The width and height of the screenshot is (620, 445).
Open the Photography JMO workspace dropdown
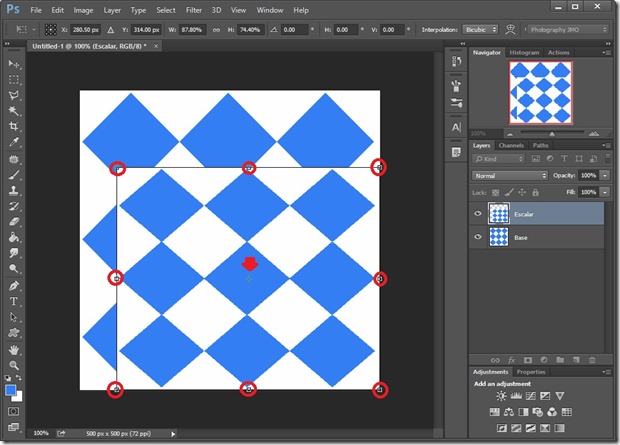pyautogui.click(x=567, y=30)
